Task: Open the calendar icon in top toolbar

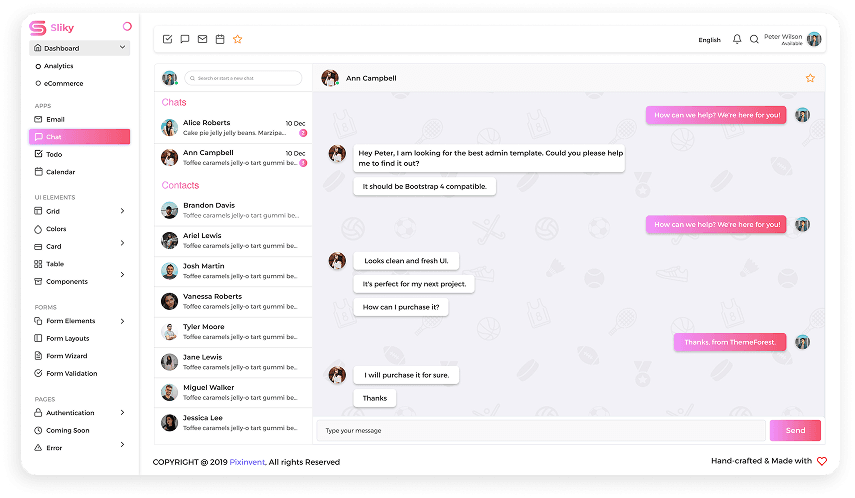Action: (x=220, y=40)
